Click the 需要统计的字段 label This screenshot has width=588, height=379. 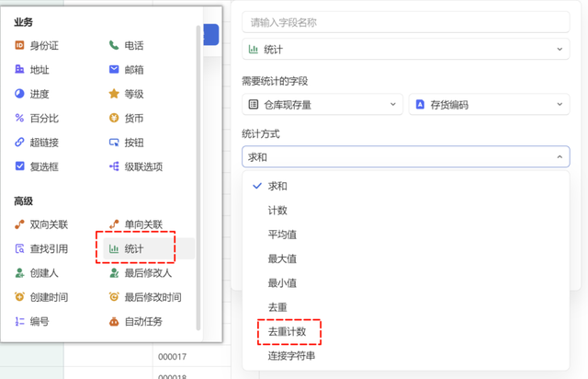click(275, 81)
